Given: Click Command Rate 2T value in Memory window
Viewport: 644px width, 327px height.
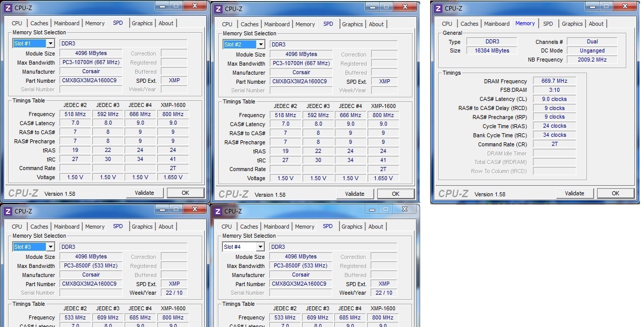Looking at the screenshot, I should [554, 144].
